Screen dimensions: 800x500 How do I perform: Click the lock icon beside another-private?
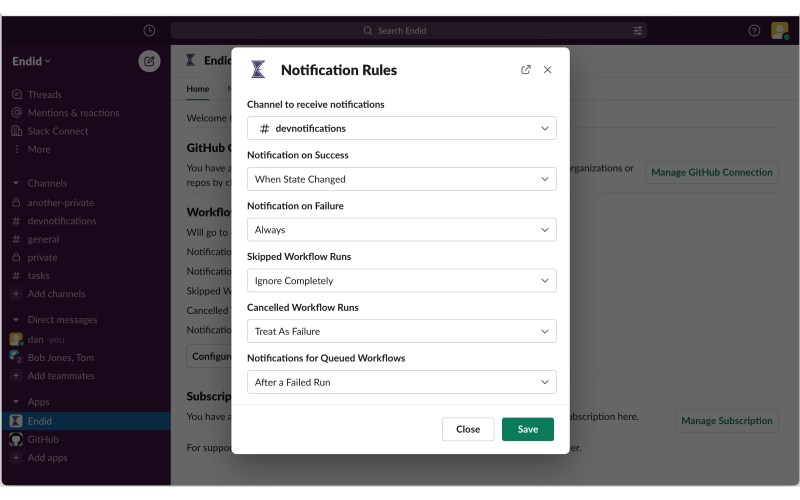coord(16,203)
